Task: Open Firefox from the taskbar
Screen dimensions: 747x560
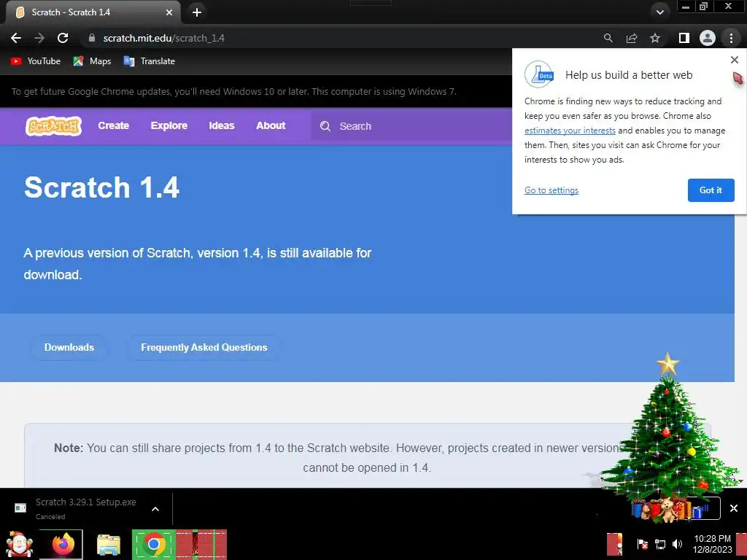Action: click(63, 544)
